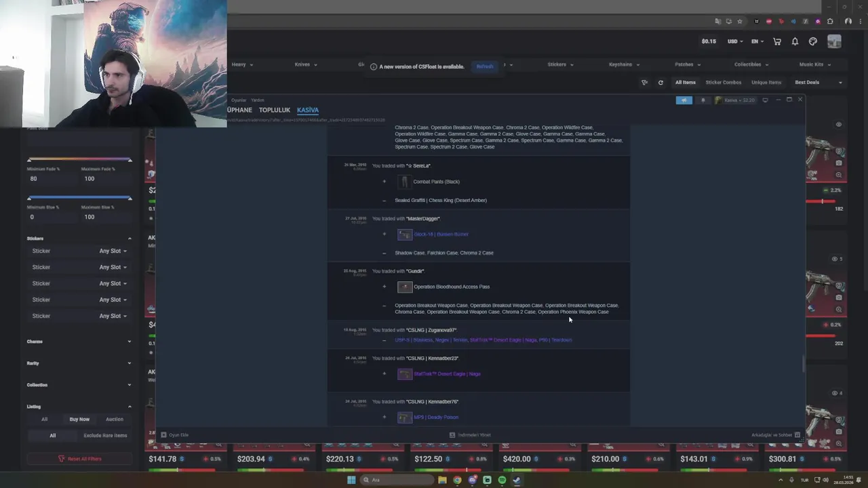868x488 pixels.
Task: Click the Windows taskbar search box
Action: click(397, 480)
